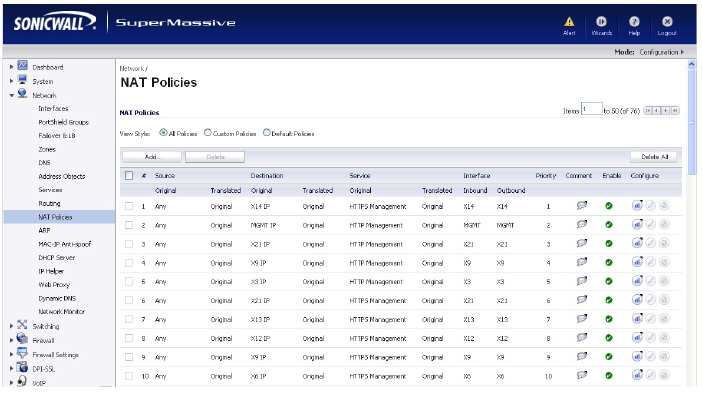
Task: Open ARP page in sidebar
Action: point(44,230)
